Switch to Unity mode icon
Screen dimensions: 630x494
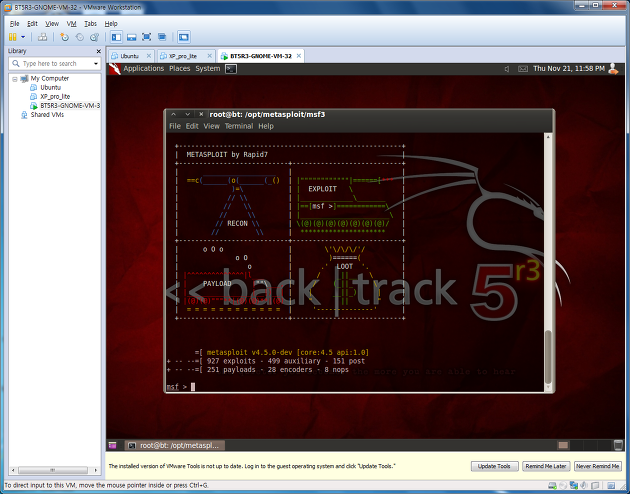162,37
